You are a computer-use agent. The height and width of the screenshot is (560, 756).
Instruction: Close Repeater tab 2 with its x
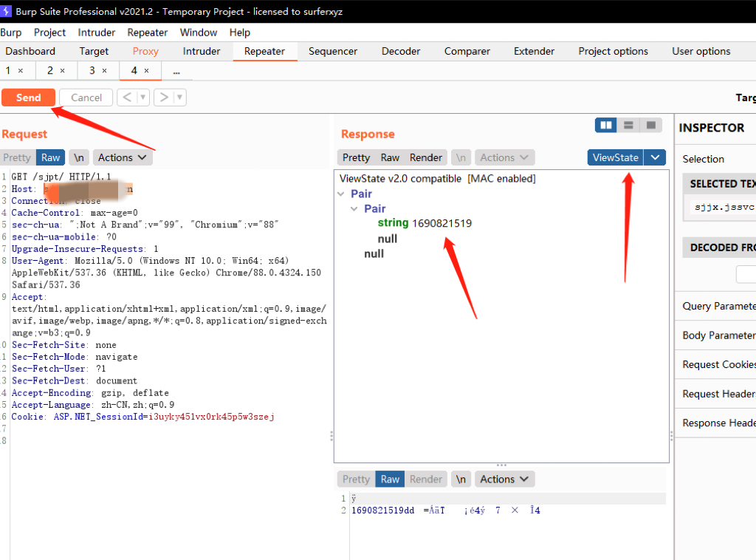tap(62, 71)
